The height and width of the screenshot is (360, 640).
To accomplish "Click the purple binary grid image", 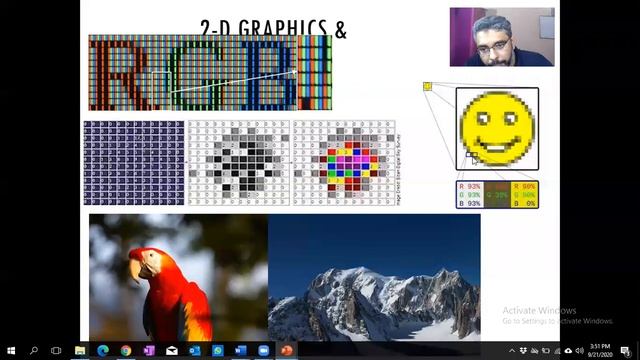I will click(x=134, y=163).
